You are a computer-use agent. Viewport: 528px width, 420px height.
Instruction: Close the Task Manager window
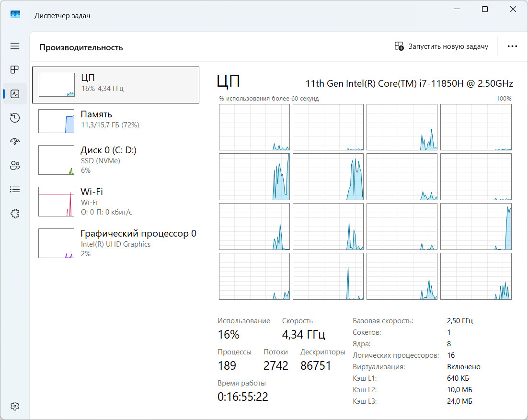513,9
